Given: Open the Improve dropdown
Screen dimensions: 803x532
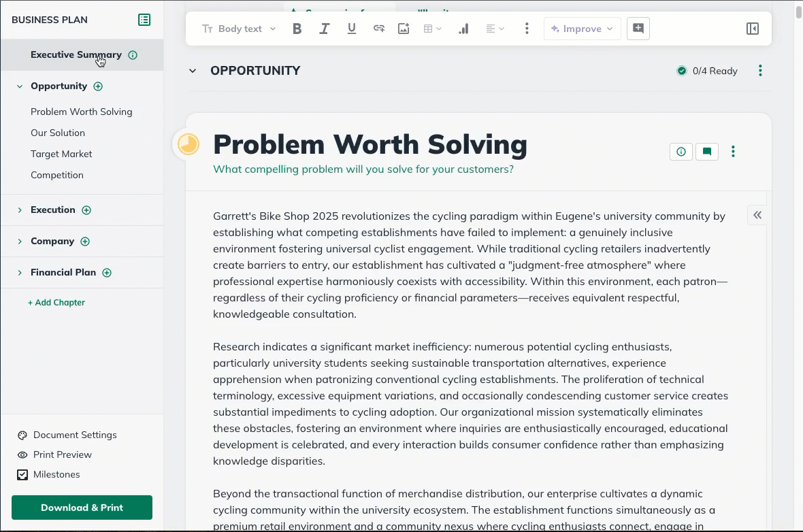Looking at the screenshot, I should point(582,29).
